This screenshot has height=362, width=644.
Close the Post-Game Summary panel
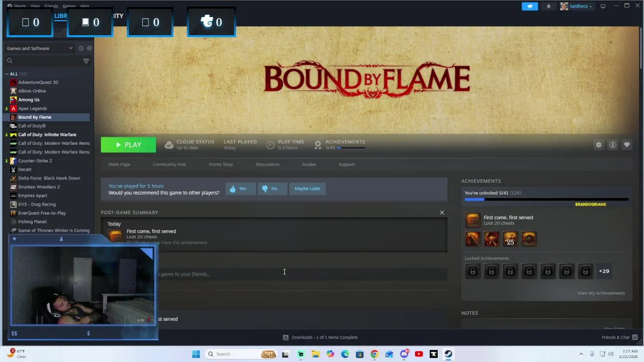[x=442, y=213]
